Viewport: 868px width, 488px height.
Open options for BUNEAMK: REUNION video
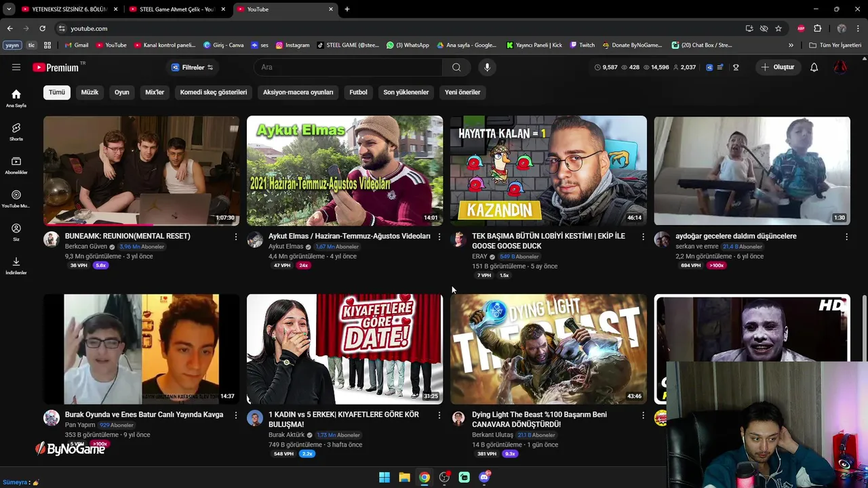pos(236,237)
